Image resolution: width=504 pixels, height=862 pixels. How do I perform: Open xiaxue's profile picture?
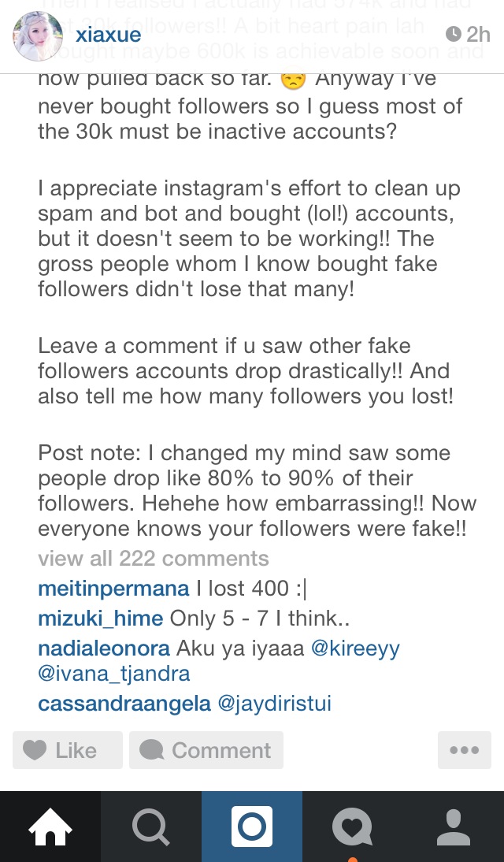[37, 36]
